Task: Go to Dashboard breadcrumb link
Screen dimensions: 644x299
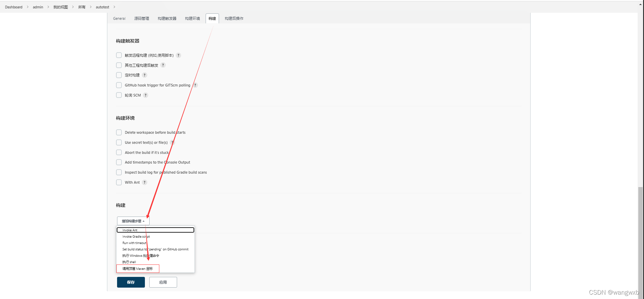Action: tap(14, 7)
